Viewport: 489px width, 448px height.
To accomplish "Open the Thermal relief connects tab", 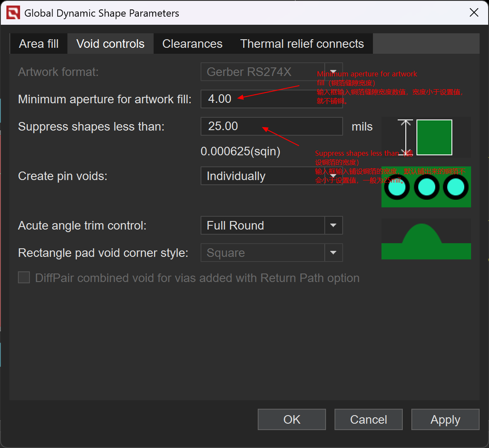I will 302,44.
